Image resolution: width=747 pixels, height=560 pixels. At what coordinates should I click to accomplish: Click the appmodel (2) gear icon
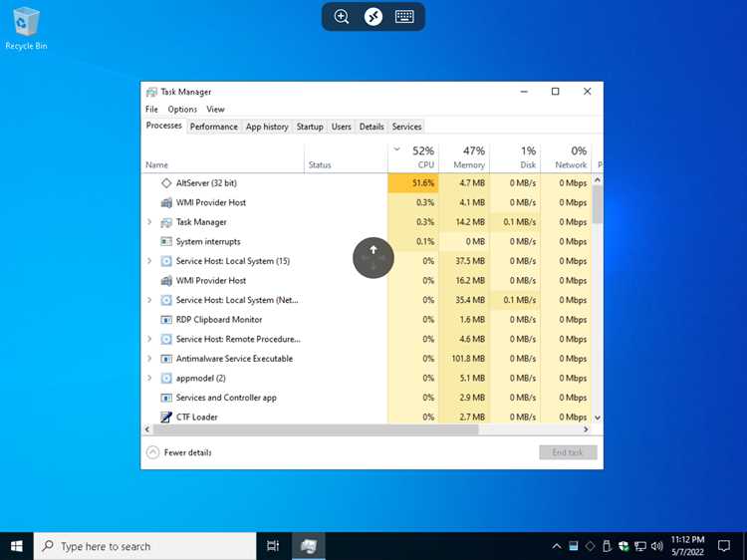[x=165, y=379]
